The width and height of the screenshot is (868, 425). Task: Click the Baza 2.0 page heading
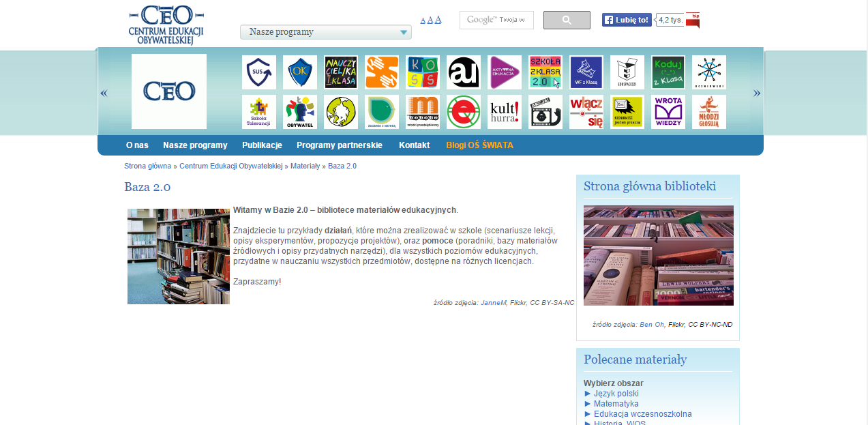tap(147, 187)
